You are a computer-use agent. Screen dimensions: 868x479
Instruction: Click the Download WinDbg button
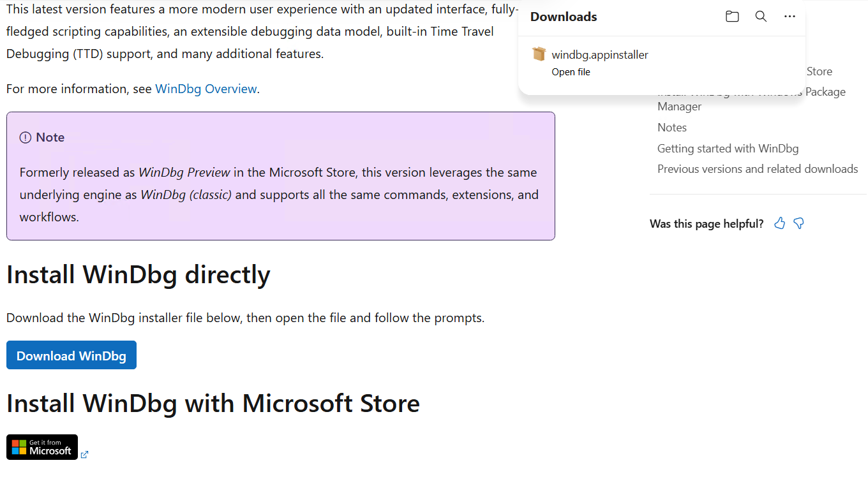[71, 355]
